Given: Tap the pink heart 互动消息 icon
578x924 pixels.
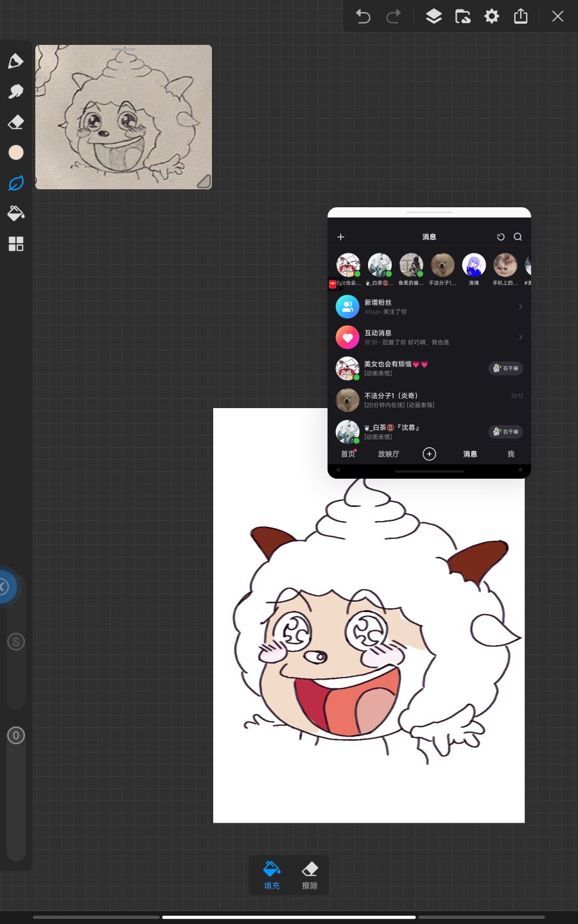Looking at the screenshot, I should pyautogui.click(x=347, y=338).
